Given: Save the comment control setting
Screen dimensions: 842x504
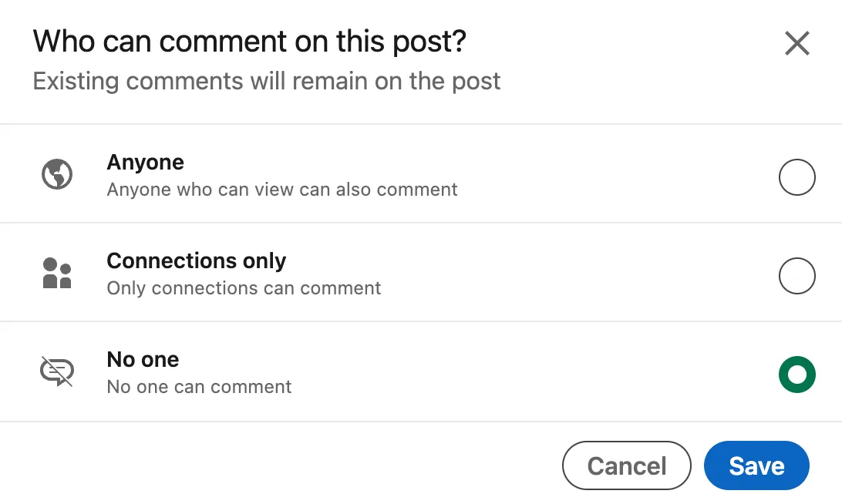Looking at the screenshot, I should tap(756, 465).
